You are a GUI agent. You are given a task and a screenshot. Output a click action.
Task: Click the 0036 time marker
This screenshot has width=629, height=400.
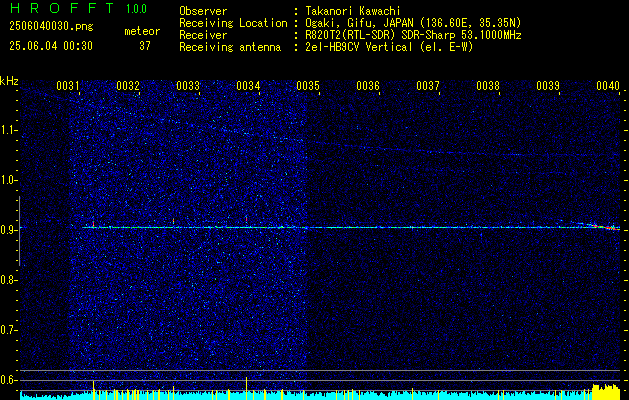368,86
